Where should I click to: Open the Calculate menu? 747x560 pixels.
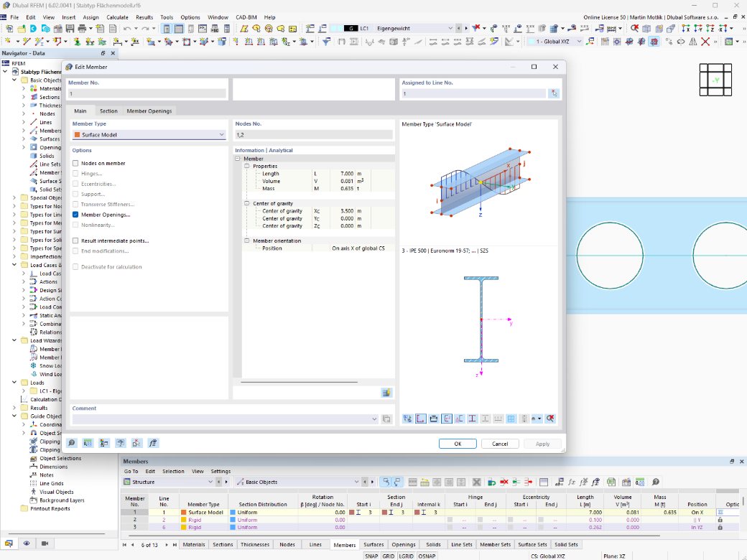pos(117,17)
